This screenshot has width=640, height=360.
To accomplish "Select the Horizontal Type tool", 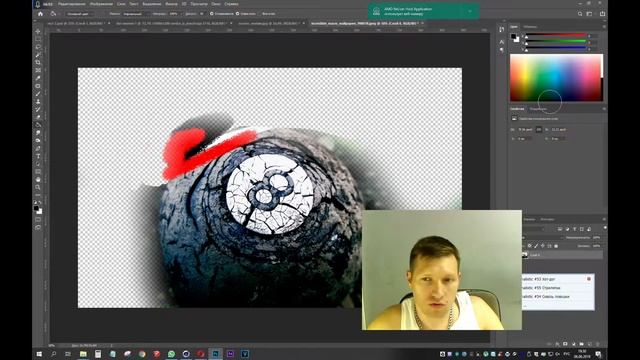I will click(x=38, y=156).
